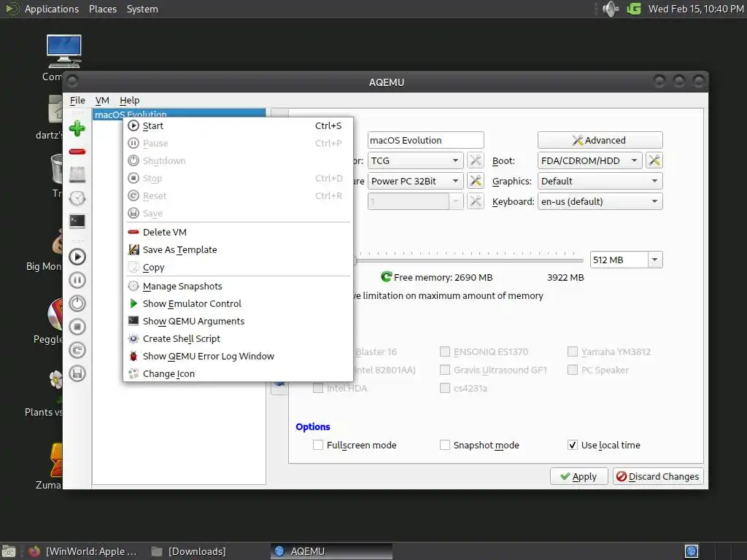
Task: Open the Places panel menu
Action: (102, 9)
